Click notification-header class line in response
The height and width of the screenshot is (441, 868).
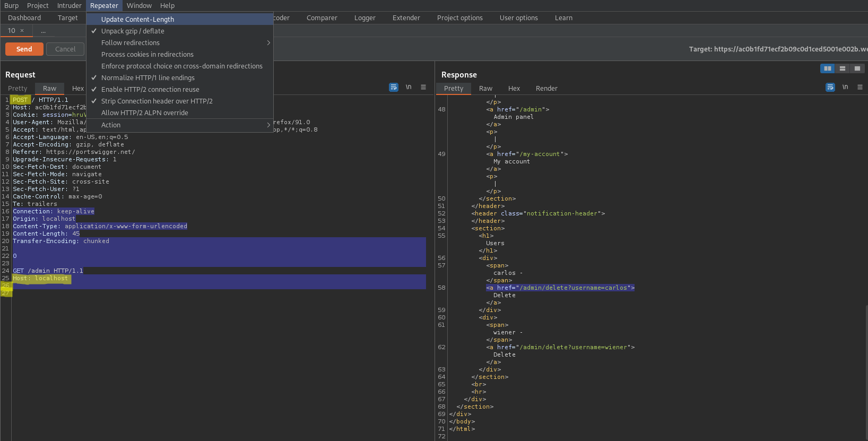click(x=538, y=213)
